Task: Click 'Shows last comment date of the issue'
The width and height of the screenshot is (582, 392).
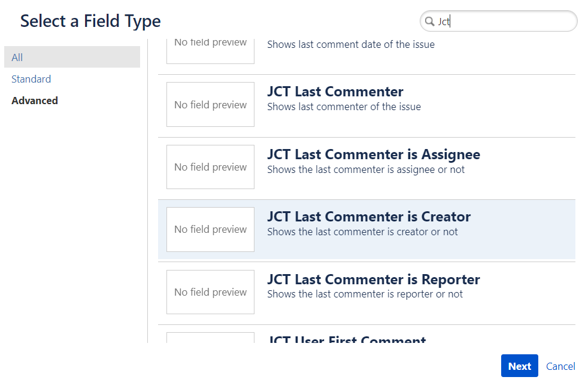Action: tap(351, 44)
